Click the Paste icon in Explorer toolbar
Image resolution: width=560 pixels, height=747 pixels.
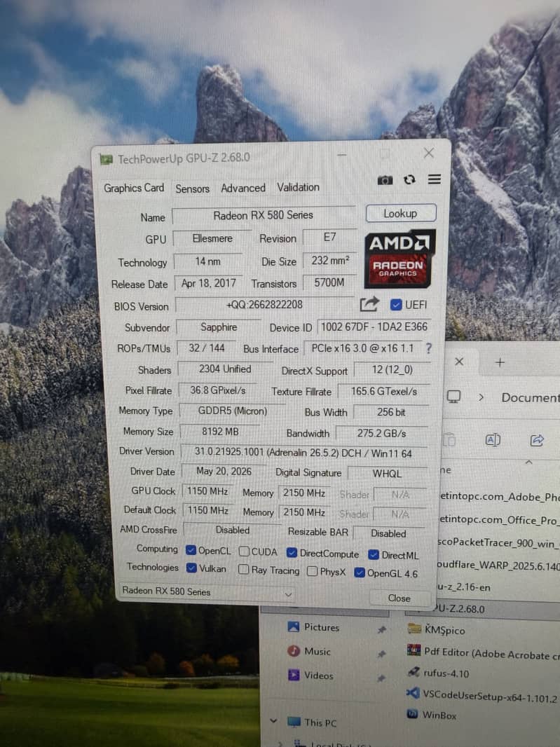[449, 439]
